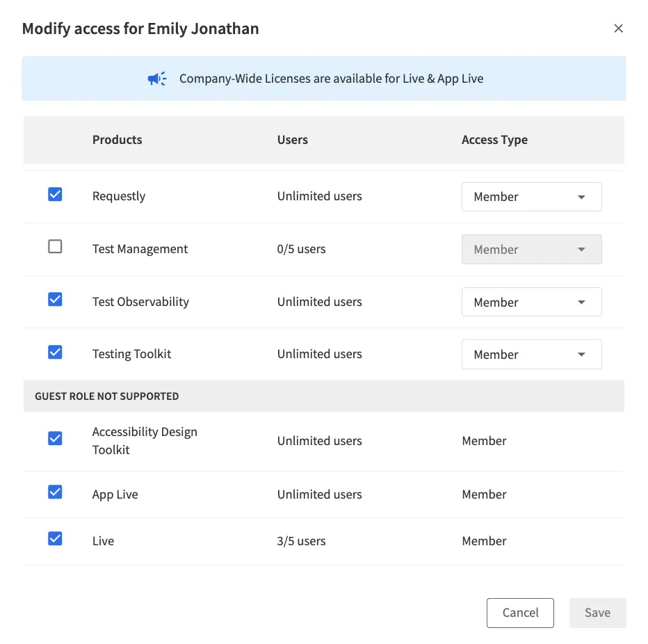Click the Access Type column header
The image size is (648, 644).
pos(494,140)
